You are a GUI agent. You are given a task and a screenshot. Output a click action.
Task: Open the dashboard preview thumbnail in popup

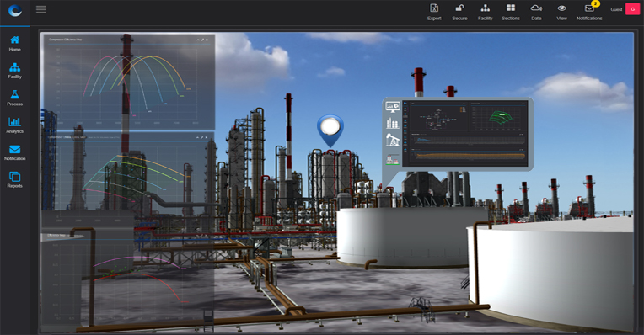pyautogui.click(x=465, y=133)
